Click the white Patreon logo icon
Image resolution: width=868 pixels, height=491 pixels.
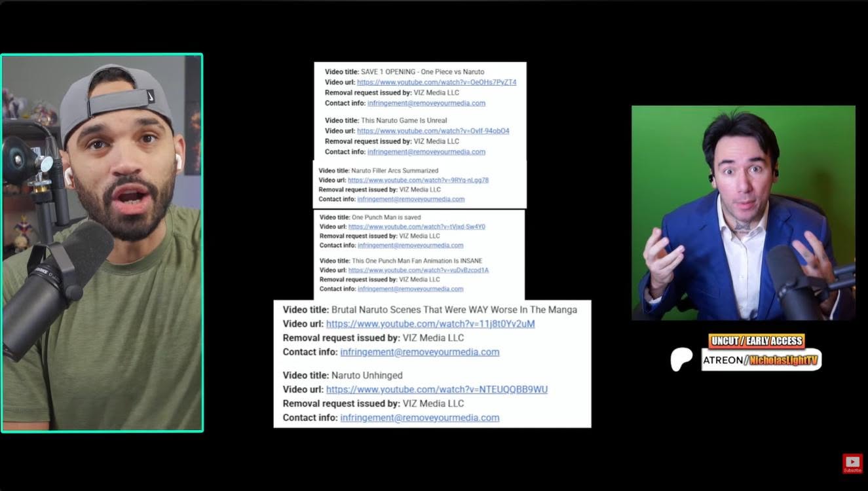[683, 359]
